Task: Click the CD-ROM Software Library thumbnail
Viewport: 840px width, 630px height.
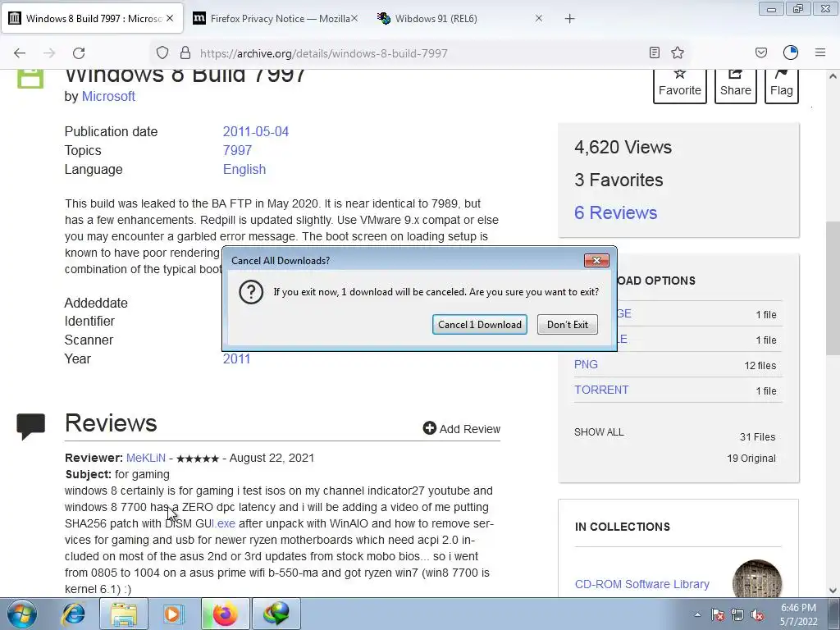Action: coord(757,580)
